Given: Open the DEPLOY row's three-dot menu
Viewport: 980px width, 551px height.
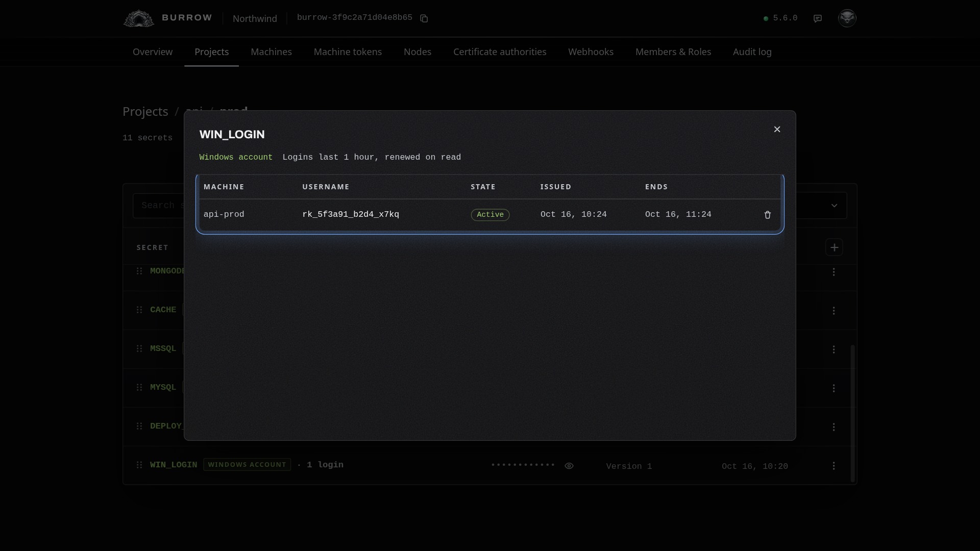Looking at the screenshot, I should tap(834, 427).
